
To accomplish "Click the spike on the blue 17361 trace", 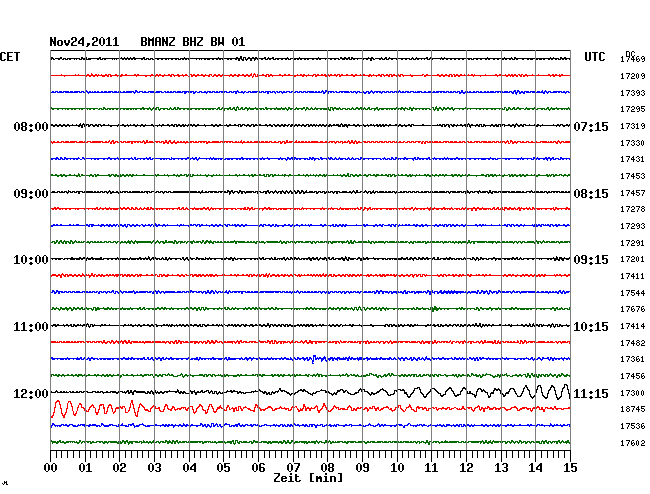I will click(313, 359).
